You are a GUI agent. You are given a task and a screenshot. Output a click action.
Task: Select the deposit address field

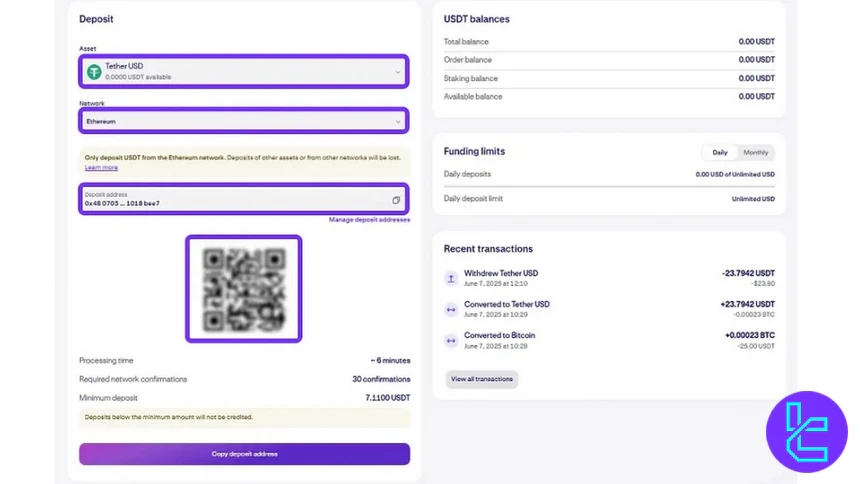[244, 199]
